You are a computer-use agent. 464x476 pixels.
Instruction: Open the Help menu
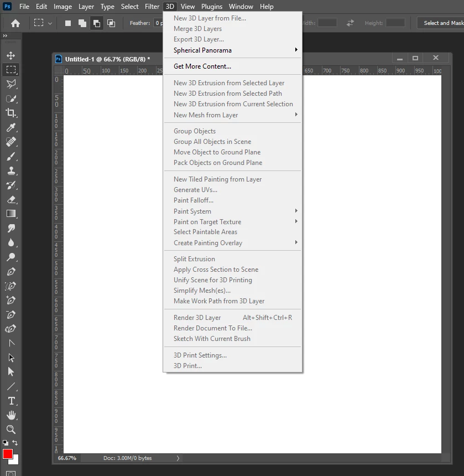coord(267,7)
